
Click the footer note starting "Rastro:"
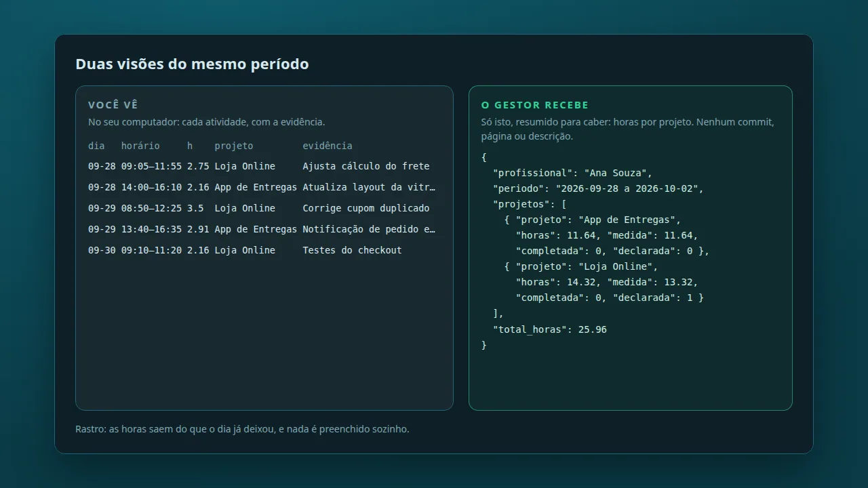click(242, 429)
